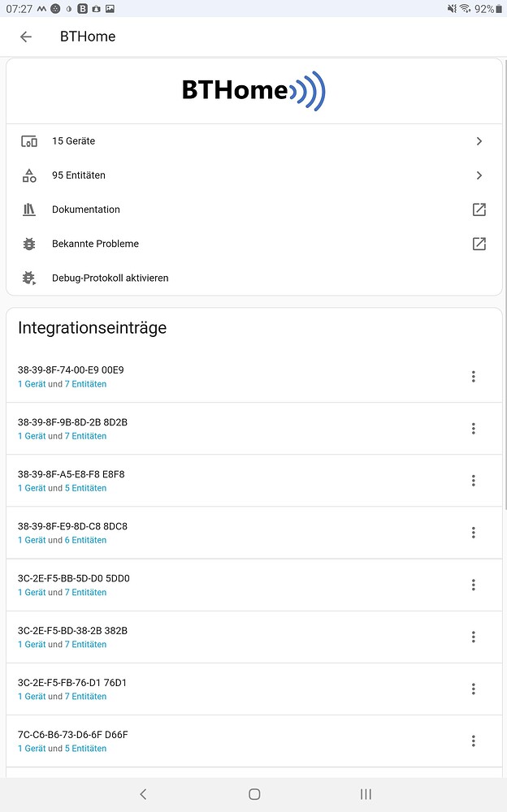This screenshot has width=507, height=812.
Task: Expand the 15 Geräte row chevron
Action: pyautogui.click(x=479, y=140)
